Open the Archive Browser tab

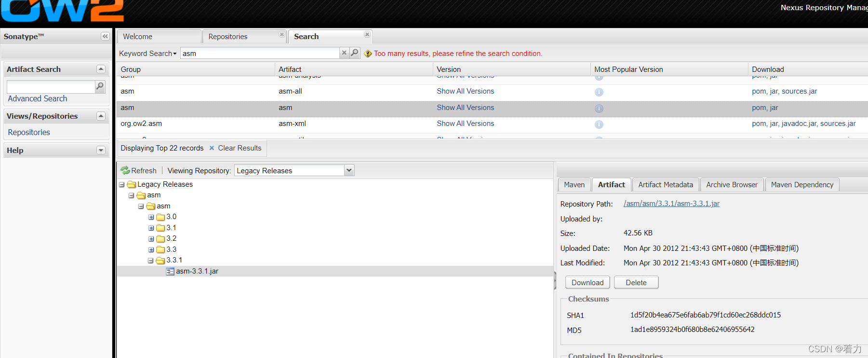coord(732,185)
